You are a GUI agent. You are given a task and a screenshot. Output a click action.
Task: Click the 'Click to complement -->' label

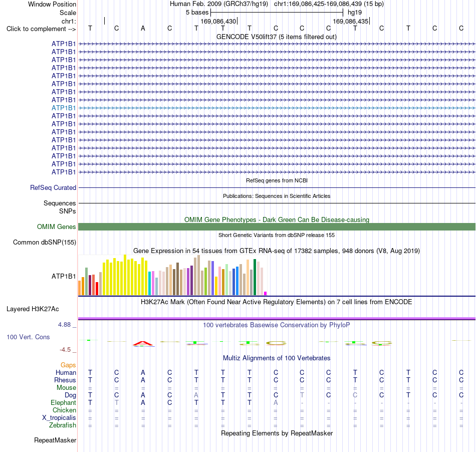pos(41,29)
